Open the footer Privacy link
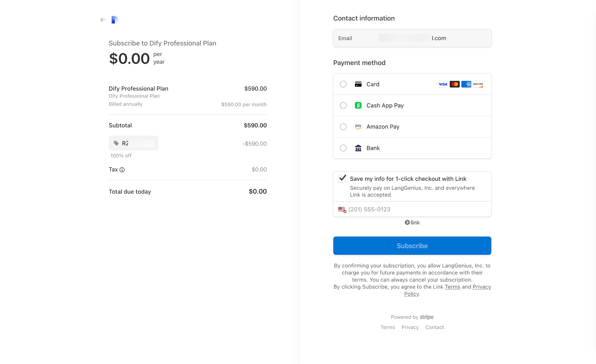 pyautogui.click(x=410, y=327)
